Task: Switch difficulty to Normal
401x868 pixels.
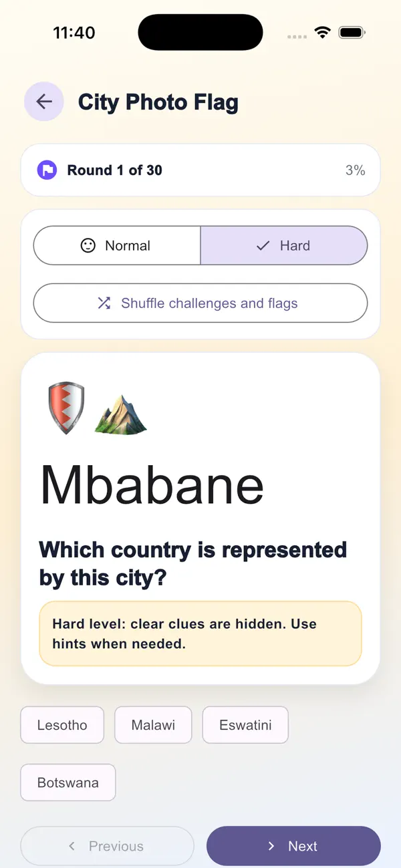Action: [117, 245]
